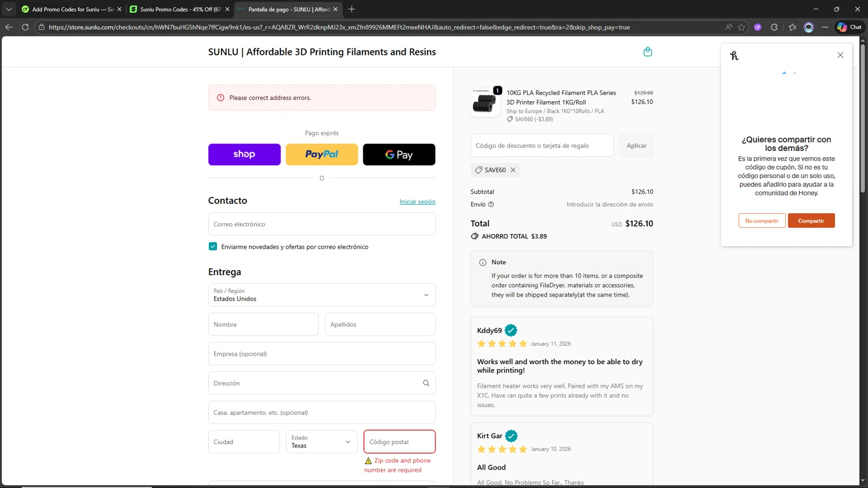868x488 pixels.
Task: Close the Sunlu Promo Codes tab
Action: pos(227,9)
